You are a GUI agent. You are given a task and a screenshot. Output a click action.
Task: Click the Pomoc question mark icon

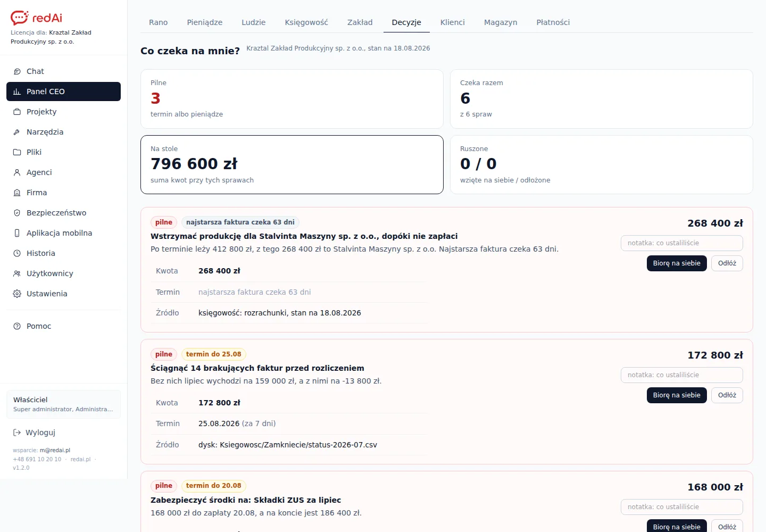(x=17, y=326)
